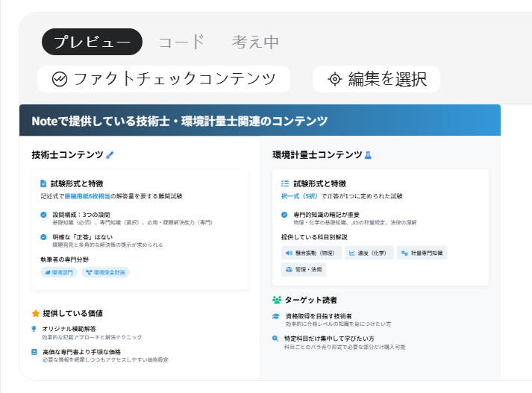Click the flask icon beside 環境計量士コンテンツ
This screenshot has width=532, height=393.
click(368, 155)
